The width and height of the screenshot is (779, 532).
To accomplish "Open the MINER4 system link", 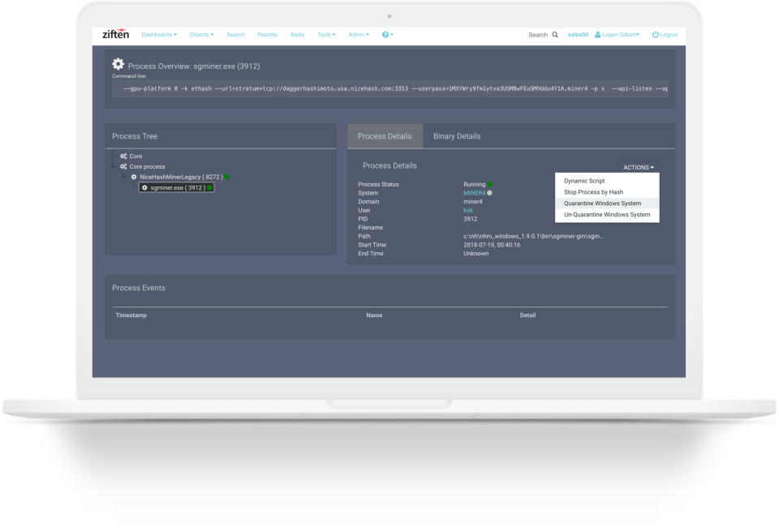I will click(474, 193).
